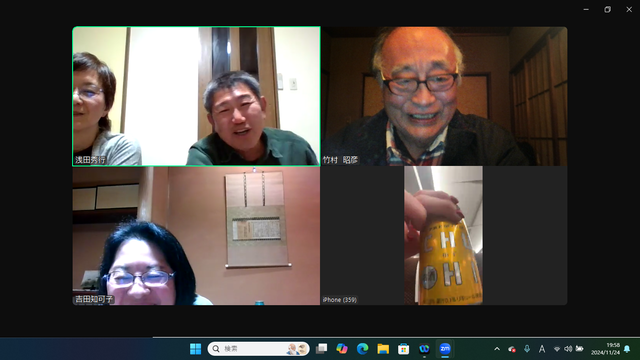This screenshot has width=640, height=360.
Task: Minimize the Zoom meeting window
Action: (x=586, y=9)
